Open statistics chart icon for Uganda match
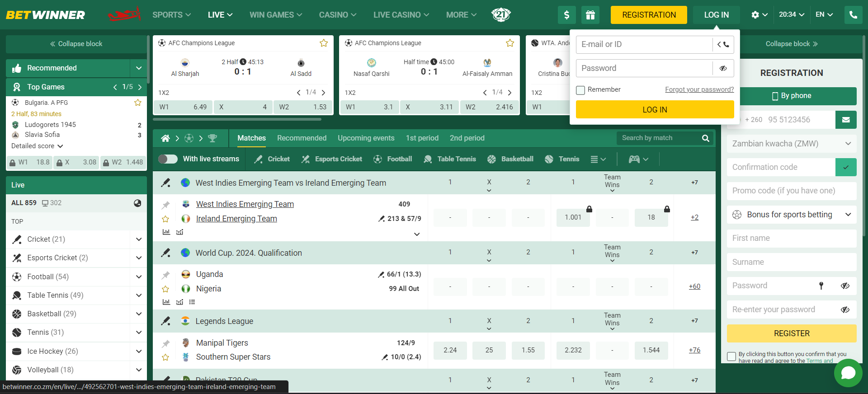The height and width of the screenshot is (394, 868). pyautogui.click(x=166, y=302)
